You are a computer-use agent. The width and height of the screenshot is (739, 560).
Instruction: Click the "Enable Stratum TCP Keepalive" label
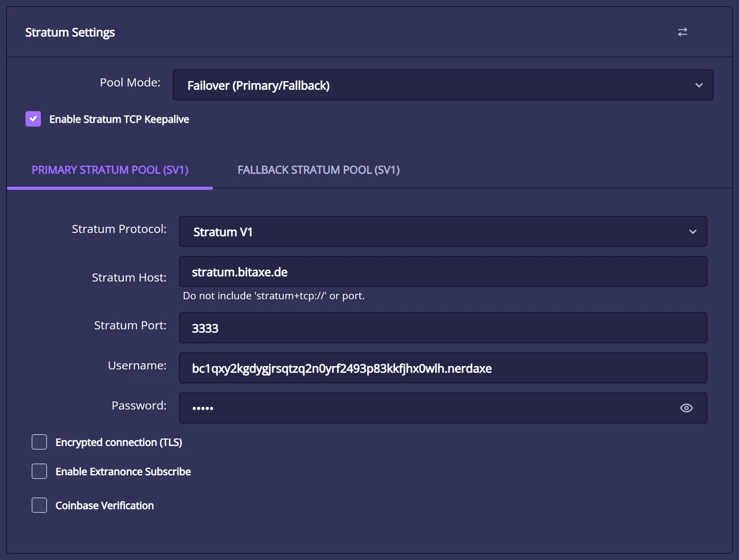[x=119, y=119]
